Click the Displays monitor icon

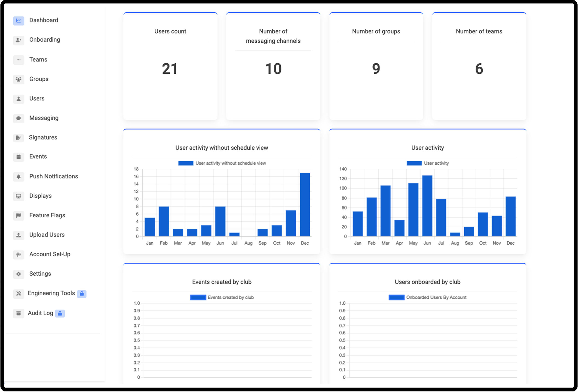point(18,196)
